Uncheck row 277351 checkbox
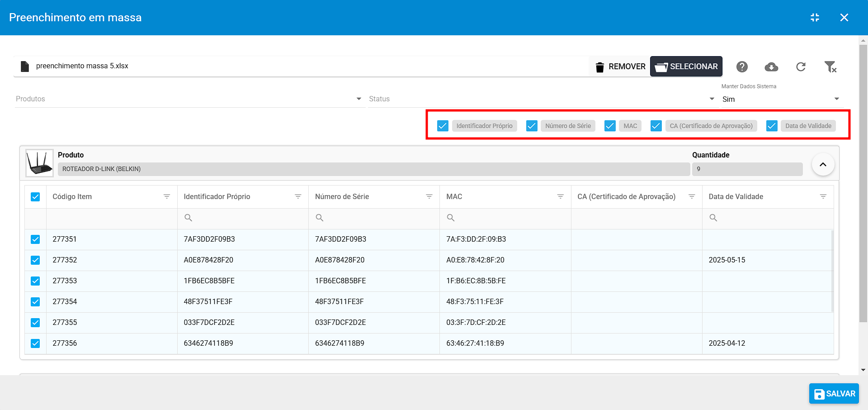 pyautogui.click(x=35, y=239)
